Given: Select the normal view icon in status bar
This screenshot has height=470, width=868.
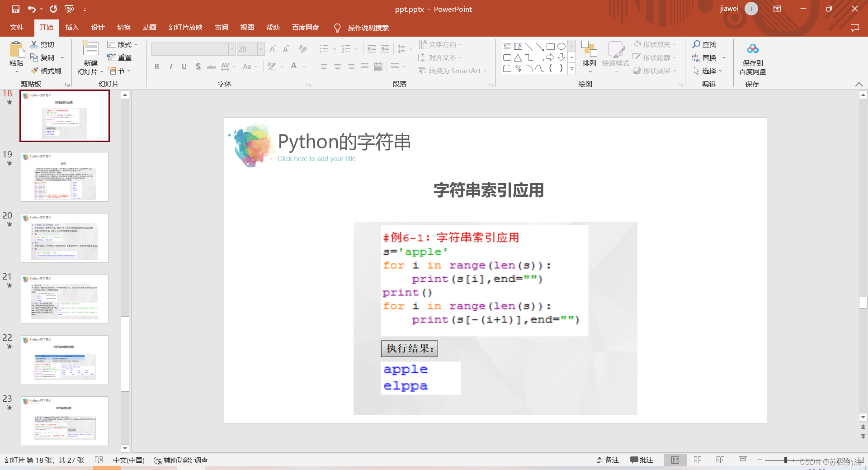Looking at the screenshot, I should click(675, 460).
